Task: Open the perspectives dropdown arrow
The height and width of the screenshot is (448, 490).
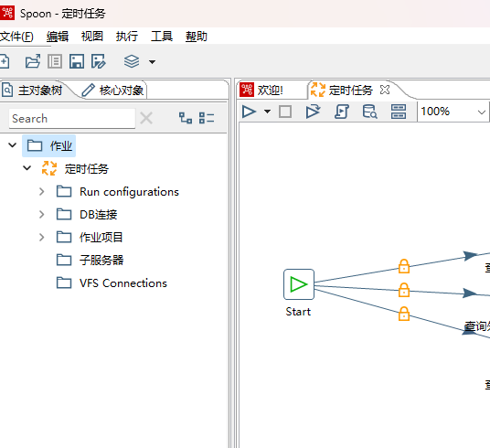Action: (152, 62)
